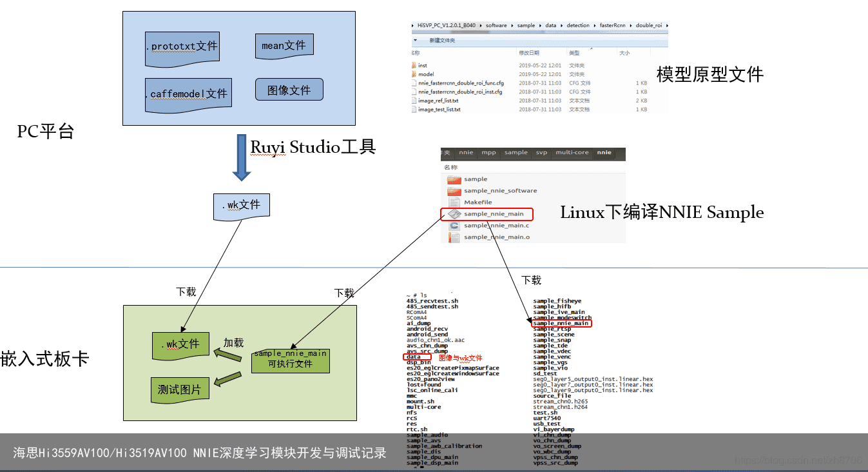Click the double_roi breadcrumb segment
The width and height of the screenshot is (868, 472).
[x=649, y=25]
